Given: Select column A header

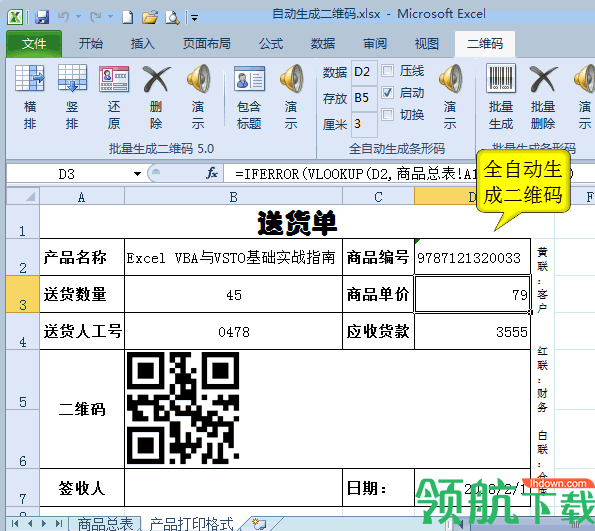Looking at the screenshot, I should tap(82, 197).
